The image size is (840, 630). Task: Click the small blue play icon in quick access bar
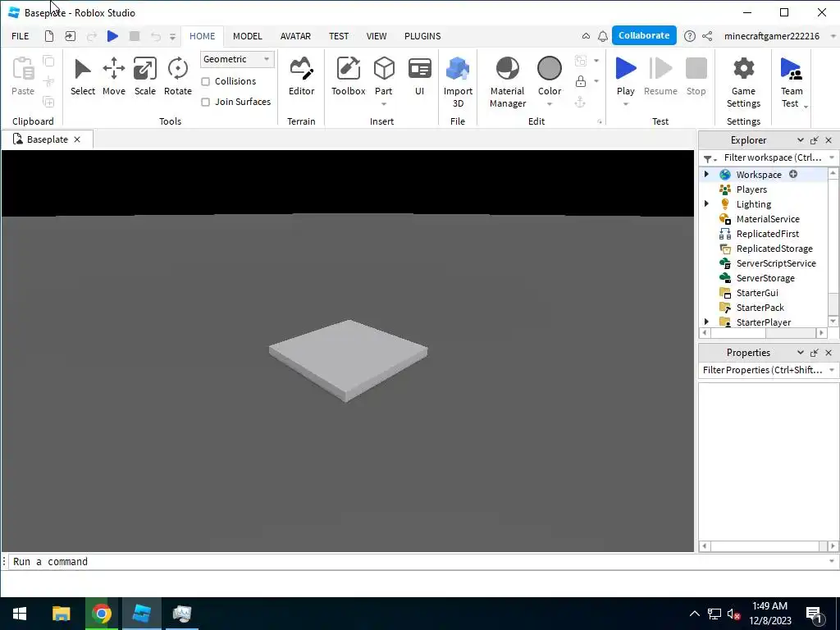(x=112, y=36)
